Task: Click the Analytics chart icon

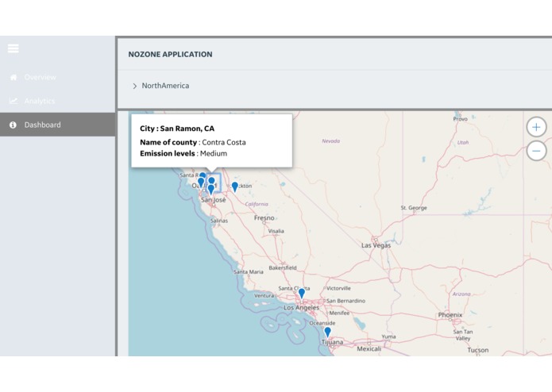Action: coord(14,101)
